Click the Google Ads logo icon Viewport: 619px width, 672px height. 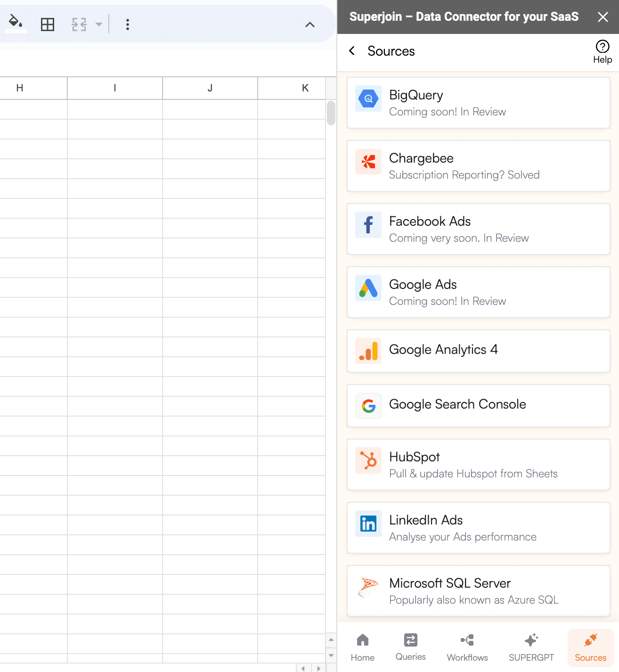point(368,288)
